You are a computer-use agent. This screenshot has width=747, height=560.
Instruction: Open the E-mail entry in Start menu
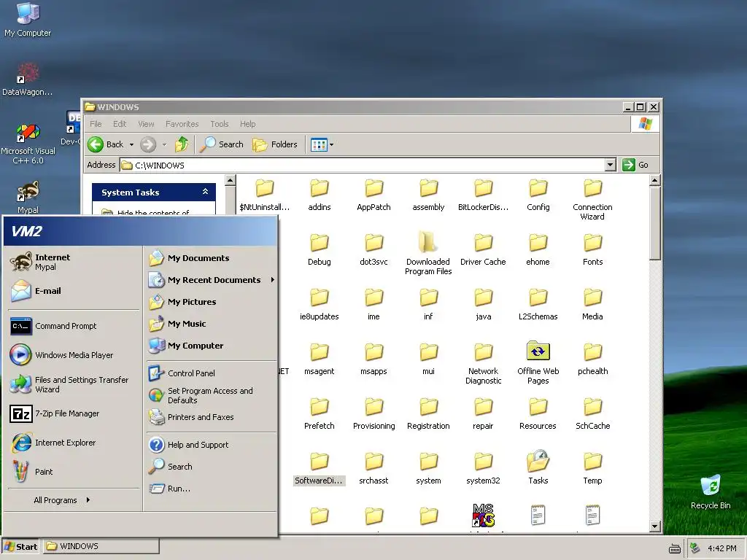click(74, 291)
